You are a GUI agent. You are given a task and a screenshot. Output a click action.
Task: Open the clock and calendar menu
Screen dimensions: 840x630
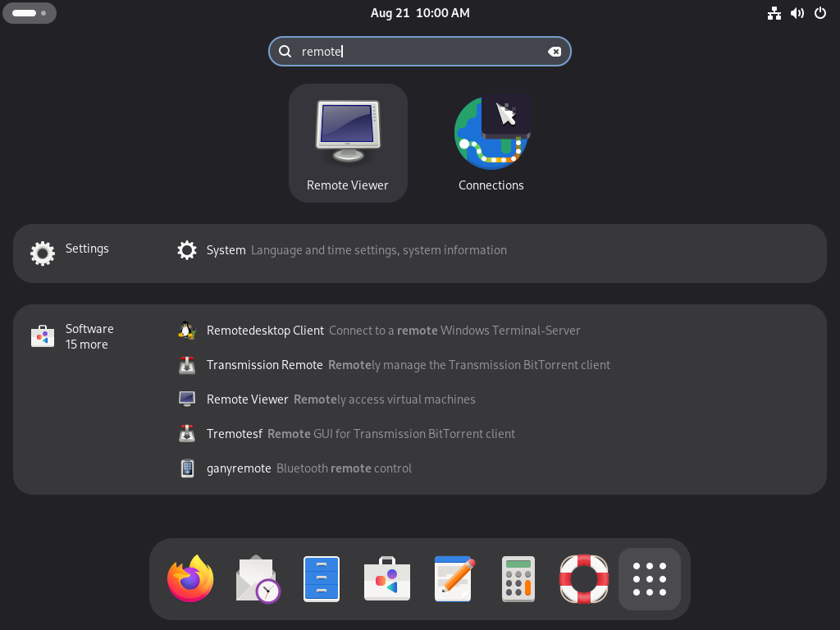tap(420, 13)
